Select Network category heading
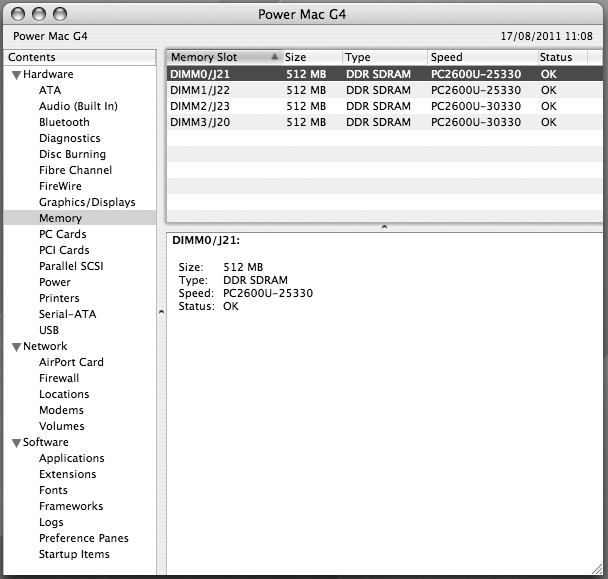The height and width of the screenshot is (579, 608). [x=45, y=346]
